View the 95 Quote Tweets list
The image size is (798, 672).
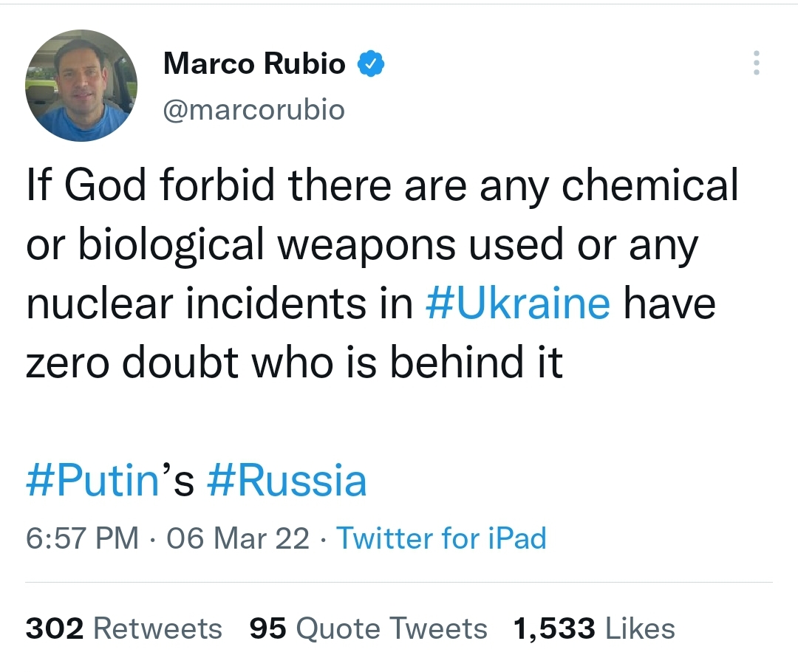point(368,628)
